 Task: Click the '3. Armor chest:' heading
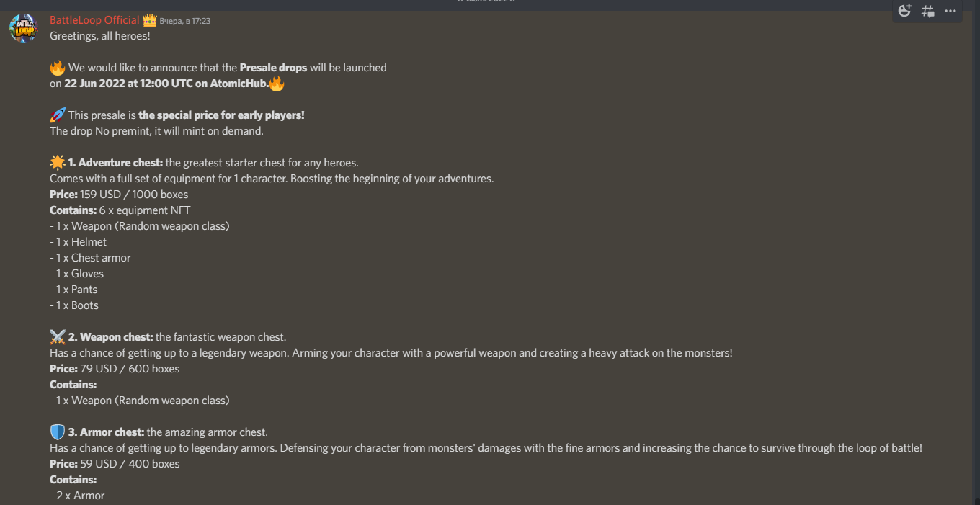[x=107, y=432]
